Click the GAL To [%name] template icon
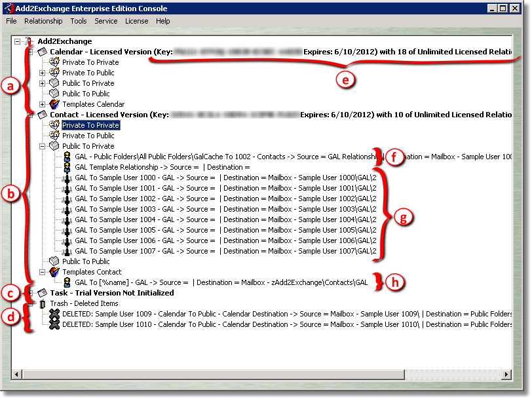The height and width of the screenshot is (399, 532). [x=67, y=282]
